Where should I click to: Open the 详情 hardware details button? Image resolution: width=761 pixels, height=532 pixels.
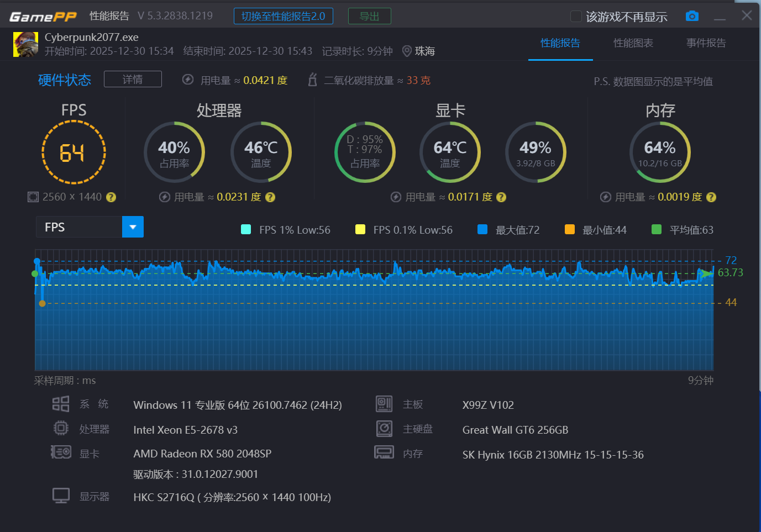(x=133, y=80)
